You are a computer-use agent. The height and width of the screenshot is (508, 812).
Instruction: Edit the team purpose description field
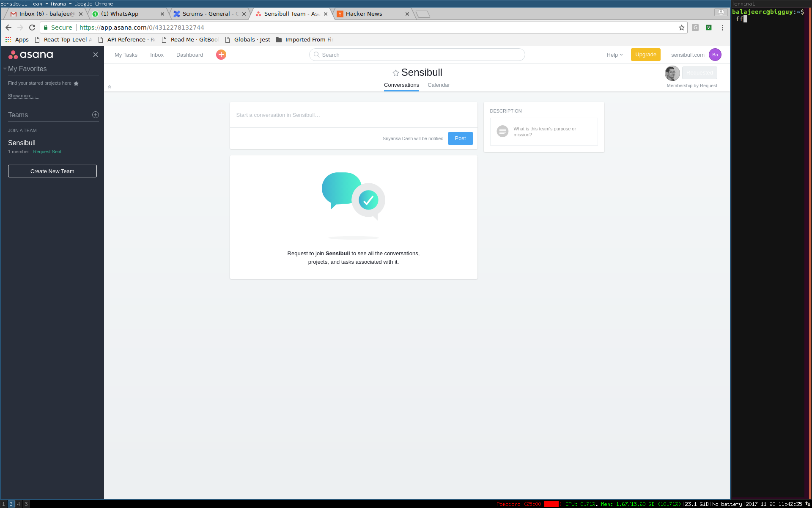point(544,132)
